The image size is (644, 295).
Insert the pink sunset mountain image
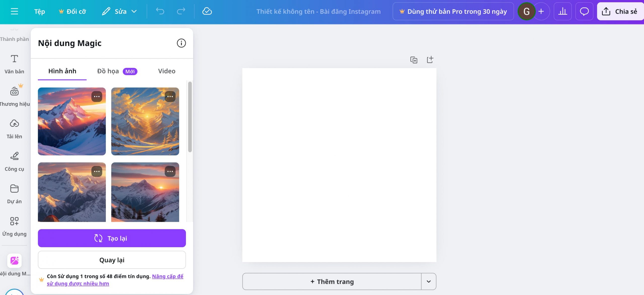coord(72,121)
